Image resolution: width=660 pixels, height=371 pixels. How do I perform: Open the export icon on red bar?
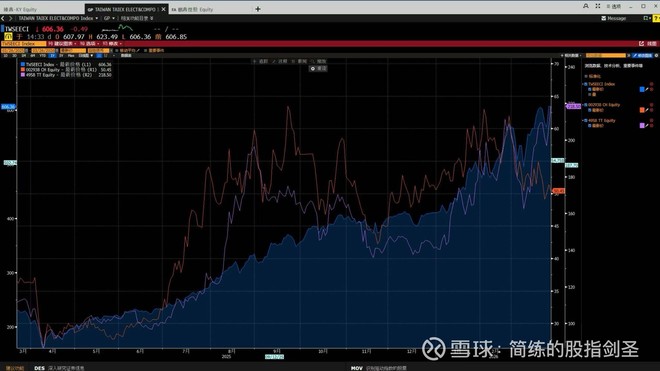[641, 43]
